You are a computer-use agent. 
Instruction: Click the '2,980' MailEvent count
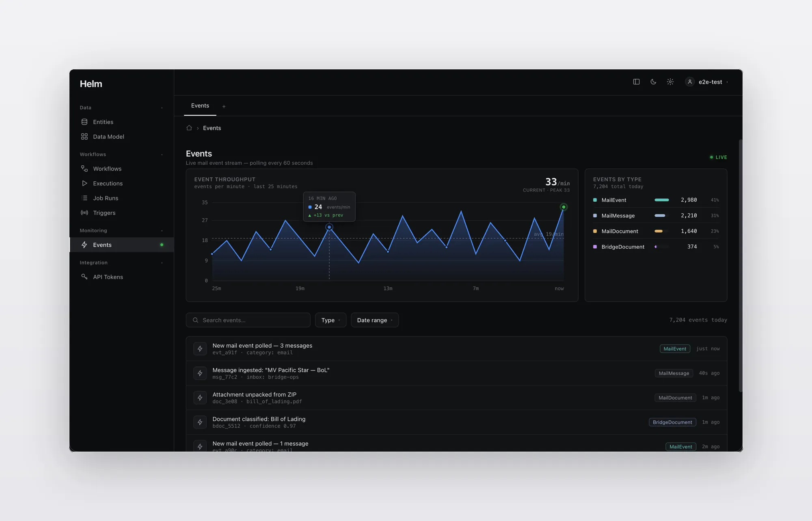(689, 200)
